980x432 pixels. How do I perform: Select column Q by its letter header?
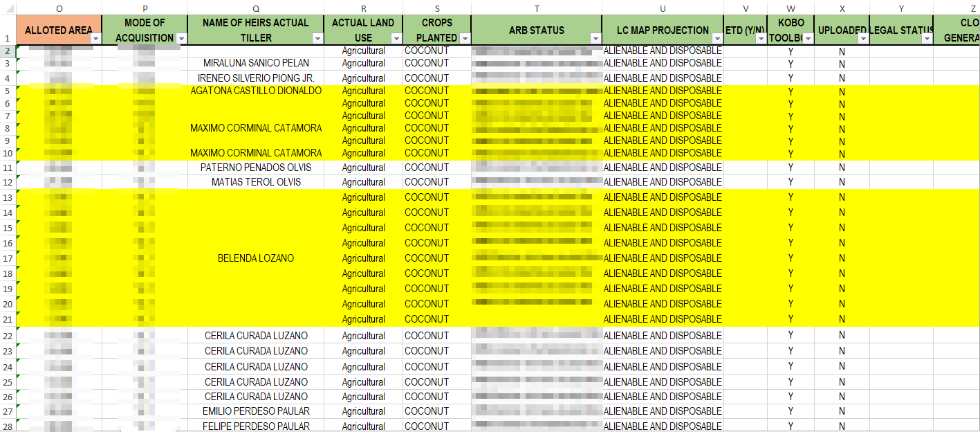pos(256,8)
